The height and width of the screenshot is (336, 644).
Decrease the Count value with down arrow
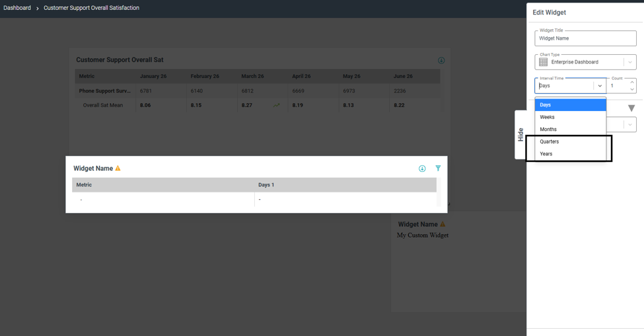[631, 89]
